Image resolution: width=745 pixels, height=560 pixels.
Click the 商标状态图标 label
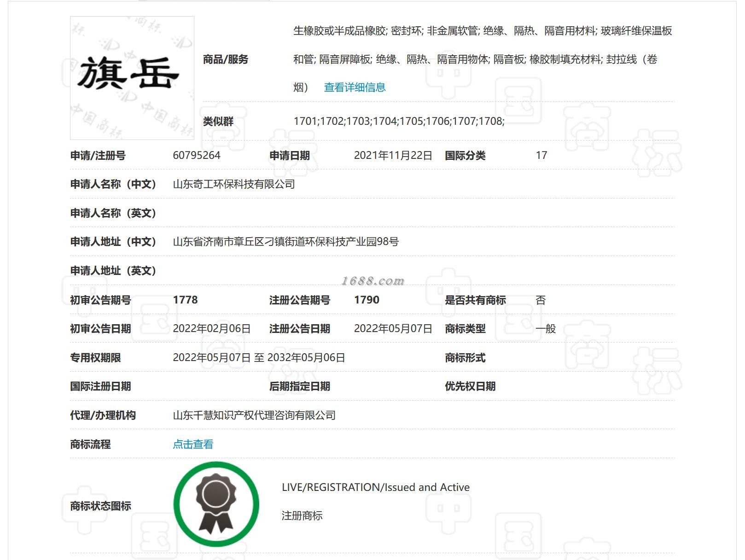point(100,506)
